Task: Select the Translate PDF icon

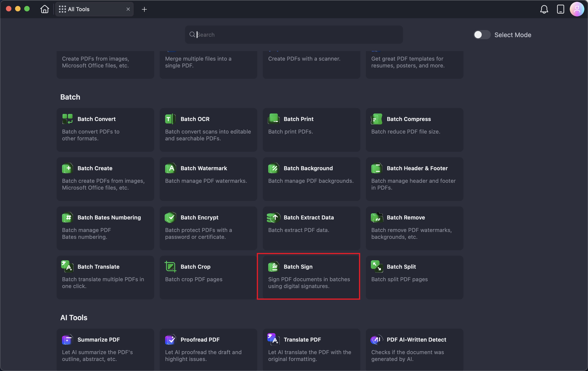Action: (273, 339)
